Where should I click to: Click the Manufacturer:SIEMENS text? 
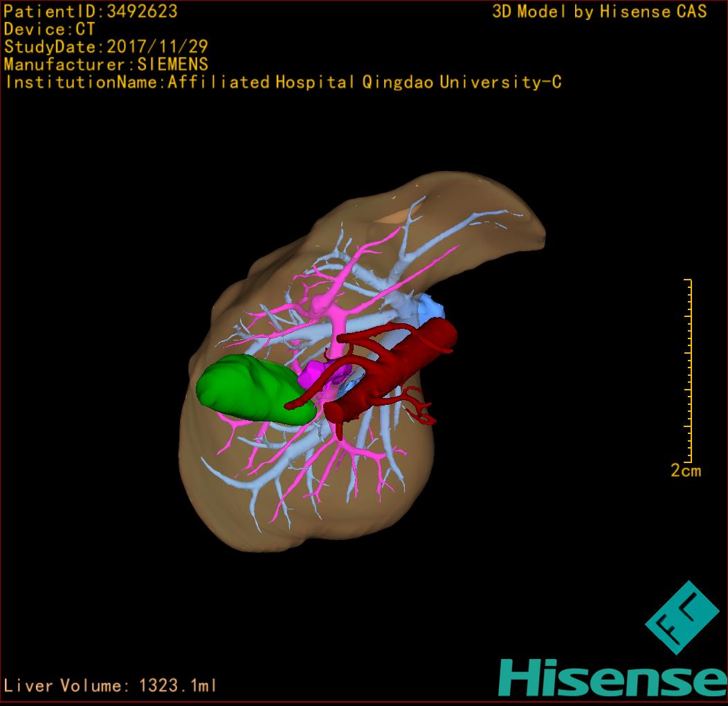tap(106, 64)
